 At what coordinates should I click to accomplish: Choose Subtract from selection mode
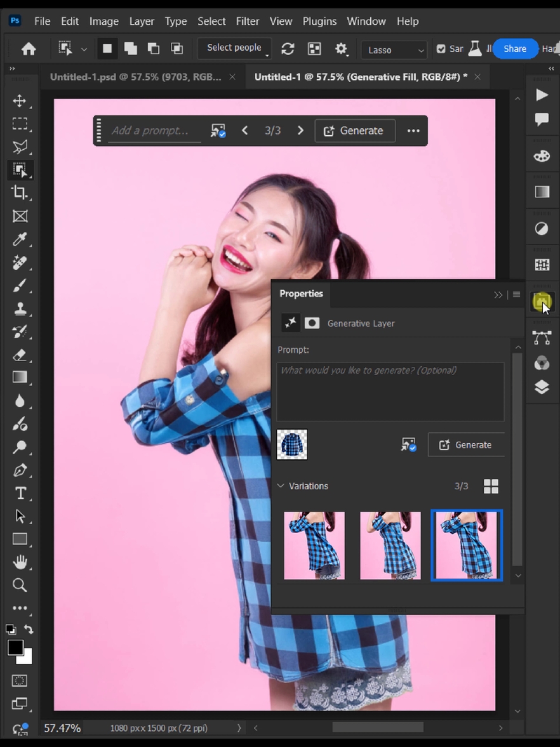tap(154, 49)
